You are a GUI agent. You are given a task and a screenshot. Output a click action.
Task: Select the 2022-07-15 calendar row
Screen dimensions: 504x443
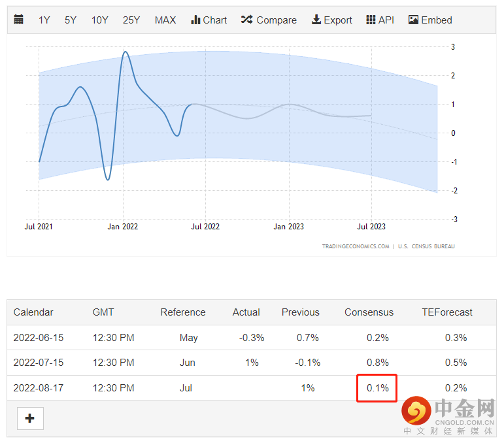coord(39,363)
